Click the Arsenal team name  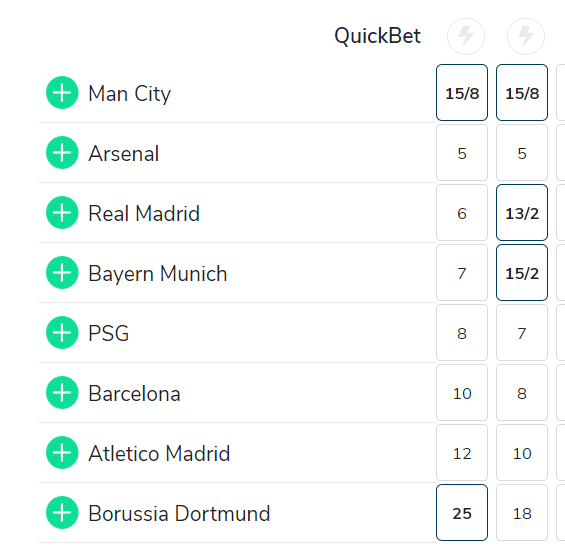coord(124,154)
